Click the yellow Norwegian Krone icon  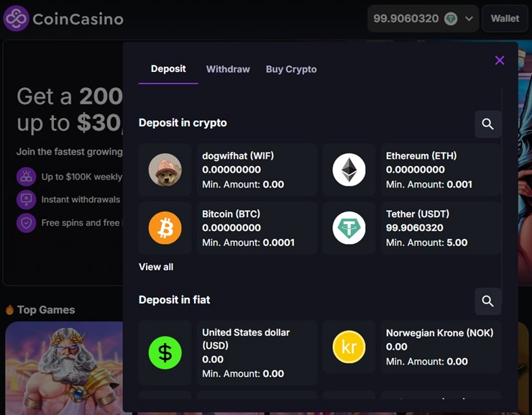[x=349, y=347]
